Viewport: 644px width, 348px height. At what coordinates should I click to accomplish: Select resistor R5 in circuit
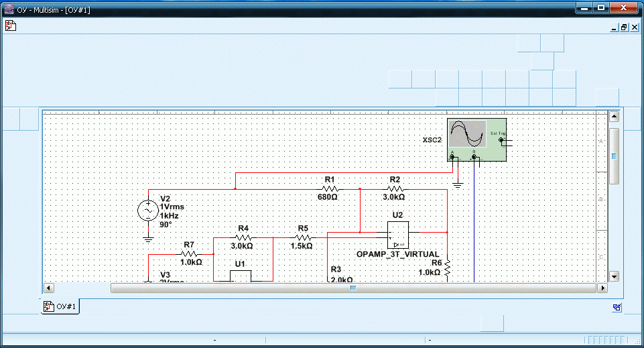pyautogui.click(x=303, y=237)
